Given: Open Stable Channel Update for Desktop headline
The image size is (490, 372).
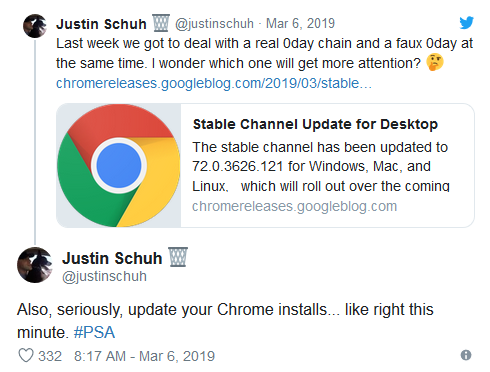Looking at the screenshot, I should coord(315,124).
